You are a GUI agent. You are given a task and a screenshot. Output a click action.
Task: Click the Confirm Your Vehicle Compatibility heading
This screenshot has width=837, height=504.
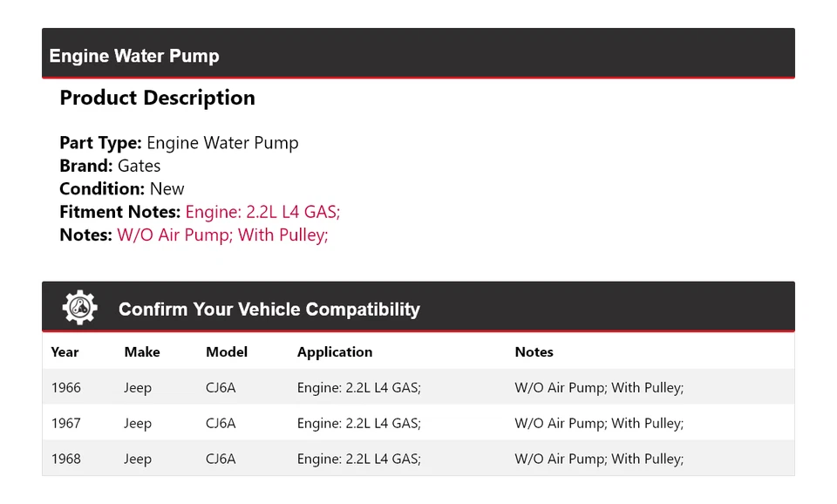[x=269, y=310]
